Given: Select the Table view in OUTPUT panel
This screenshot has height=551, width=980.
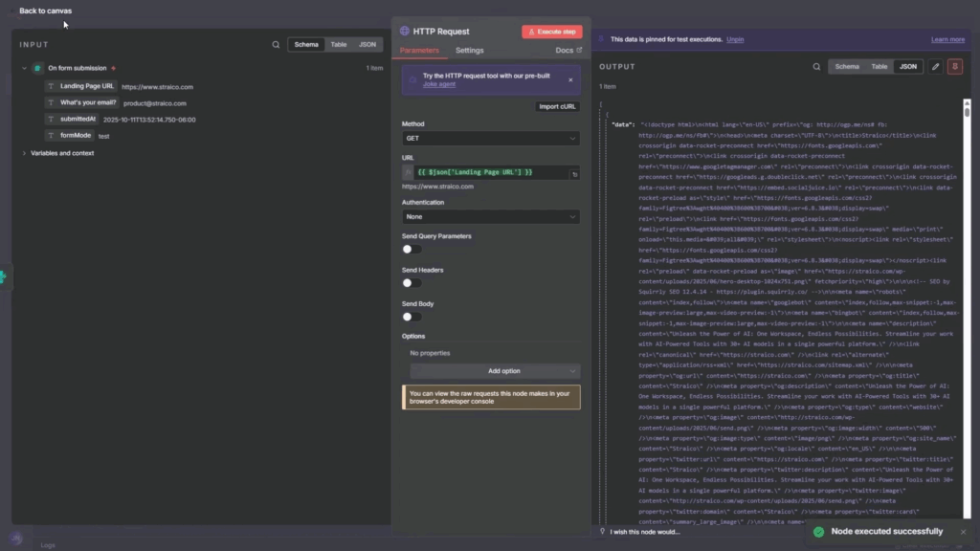Looking at the screenshot, I should pyautogui.click(x=879, y=67).
